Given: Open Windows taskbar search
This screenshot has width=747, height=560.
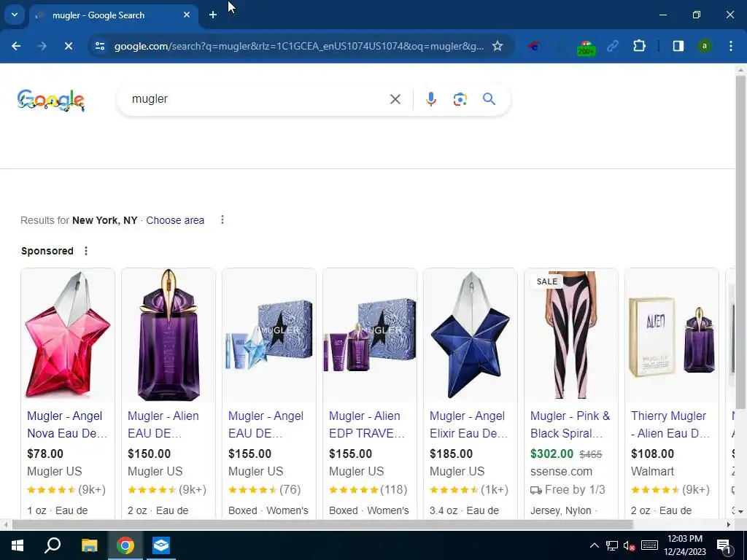Looking at the screenshot, I should pos(53,545).
